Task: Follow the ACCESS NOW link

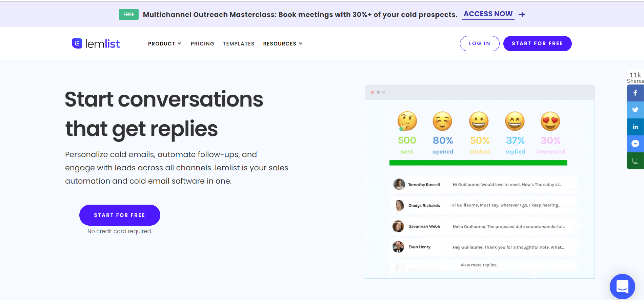Action: click(x=488, y=14)
